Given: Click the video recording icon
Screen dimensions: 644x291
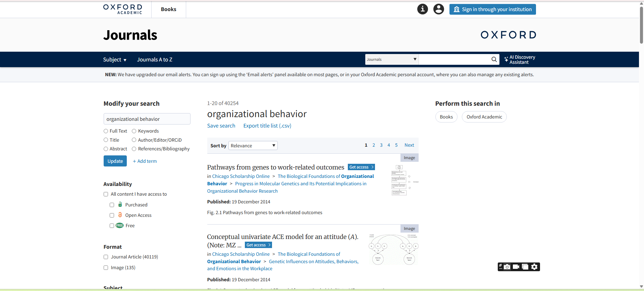Looking at the screenshot, I should coord(516,267).
